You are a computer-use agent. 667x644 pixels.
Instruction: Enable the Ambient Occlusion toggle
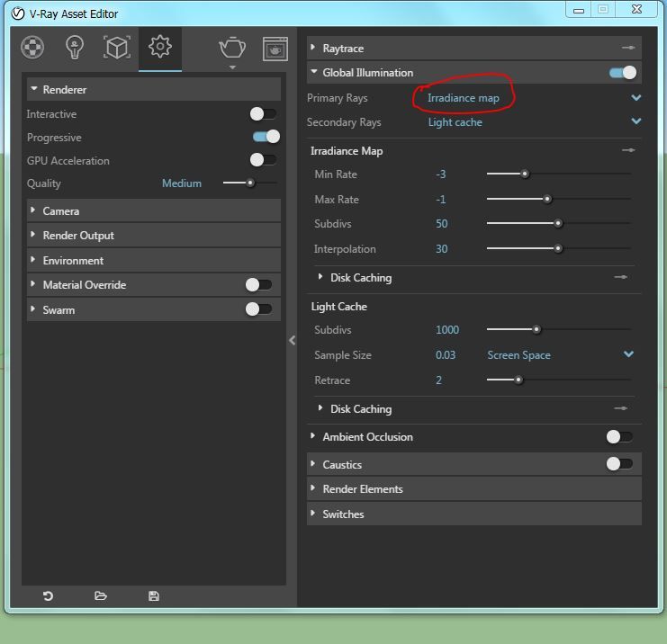(620, 436)
